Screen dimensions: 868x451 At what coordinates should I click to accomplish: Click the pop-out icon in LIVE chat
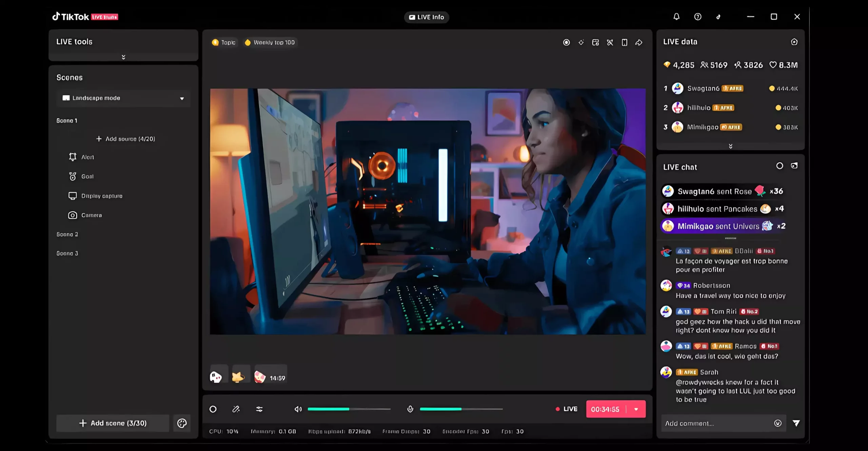(794, 166)
